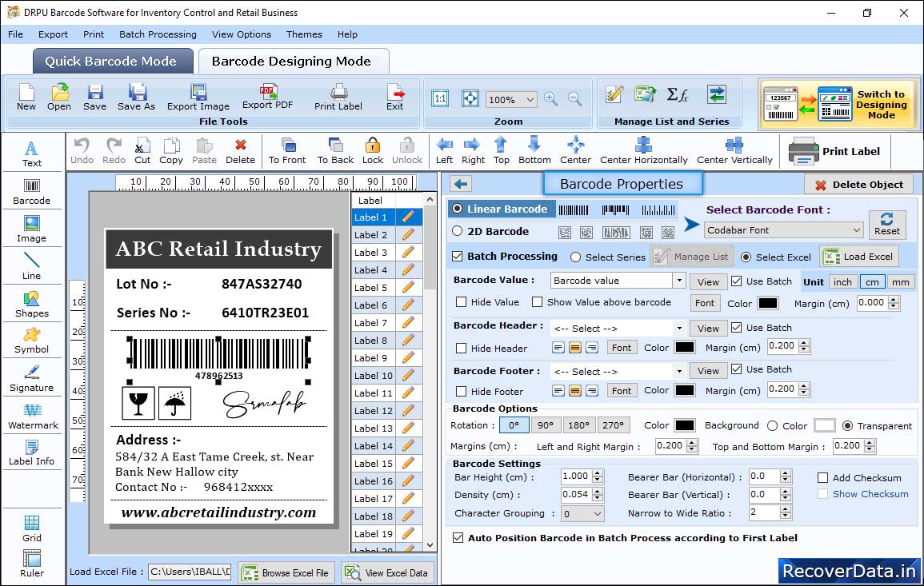This screenshot has width=924, height=586.
Task: Check the Hide Header box
Action: (462, 348)
